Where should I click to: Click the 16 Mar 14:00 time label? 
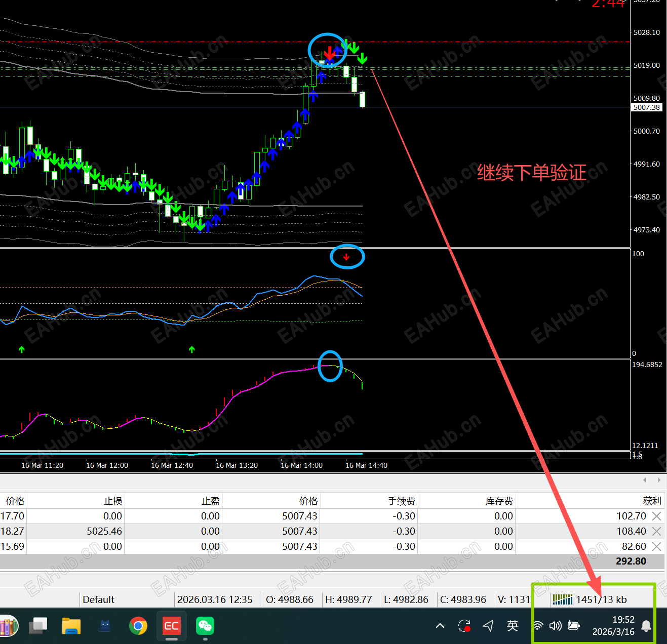(302, 465)
